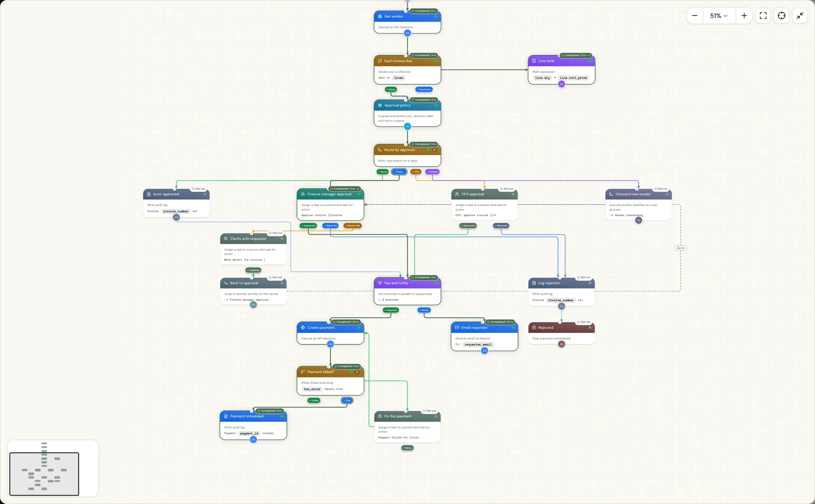Open the 51% zoom level dropdown
Screen dimensions: 815x504
(x=719, y=16)
